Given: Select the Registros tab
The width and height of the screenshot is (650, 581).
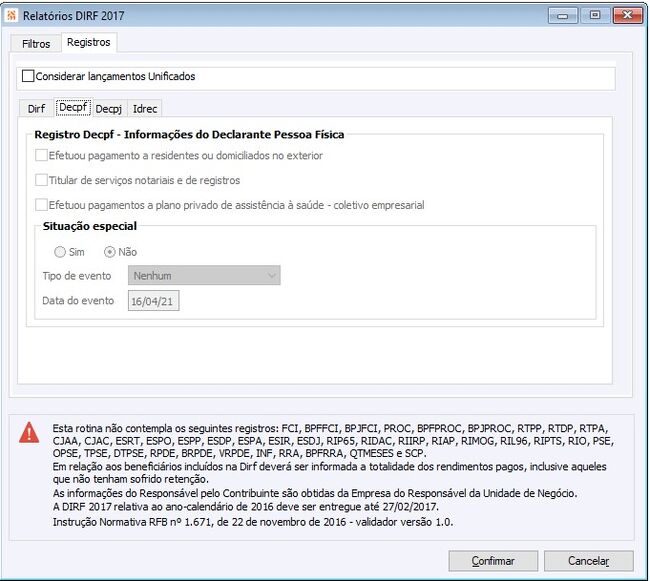Looking at the screenshot, I should pos(89,42).
